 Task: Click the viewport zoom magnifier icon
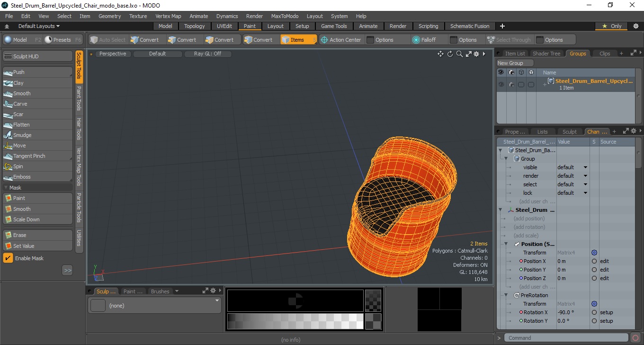pyautogui.click(x=459, y=54)
